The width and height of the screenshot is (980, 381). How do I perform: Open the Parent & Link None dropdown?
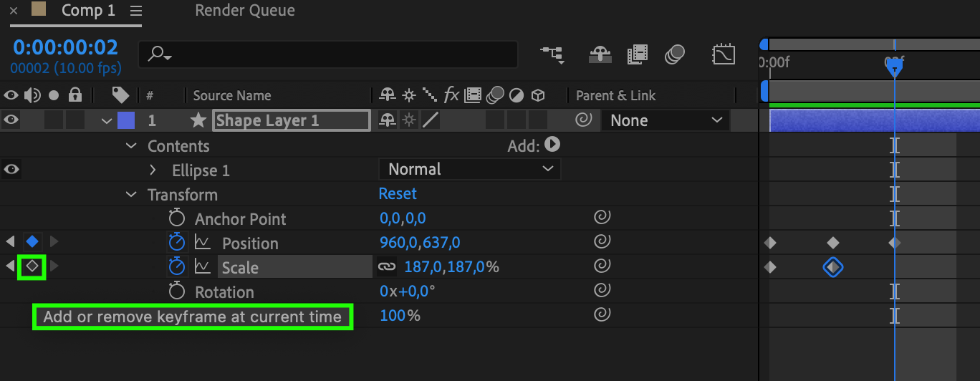(666, 120)
